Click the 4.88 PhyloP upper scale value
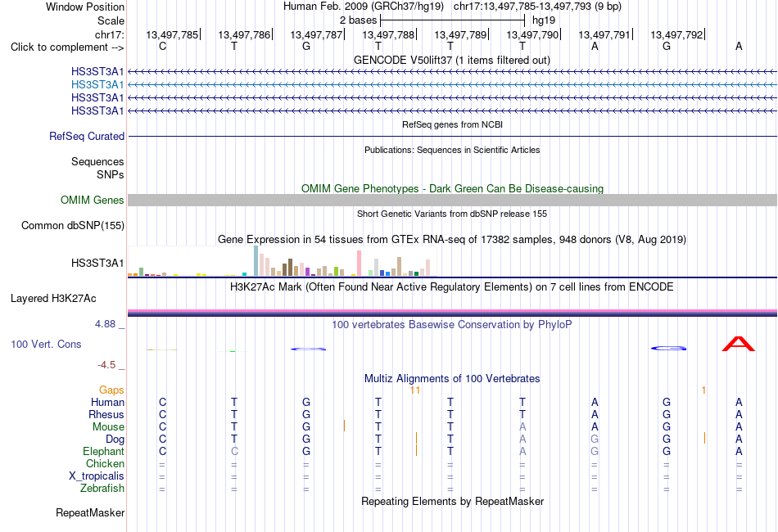Image resolution: width=778 pixels, height=532 pixels. point(105,324)
